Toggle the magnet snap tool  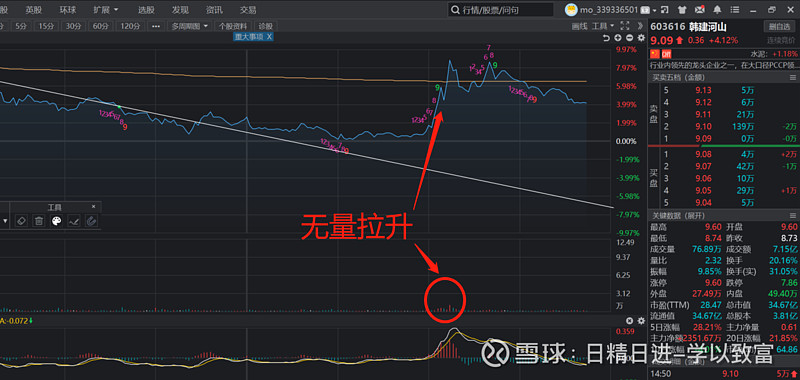point(91,221)
